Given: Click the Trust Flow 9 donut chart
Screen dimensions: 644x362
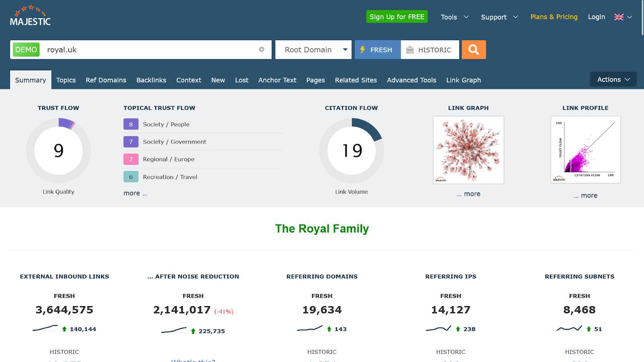Looking at the screenshot, I should [x=58, y=150].
